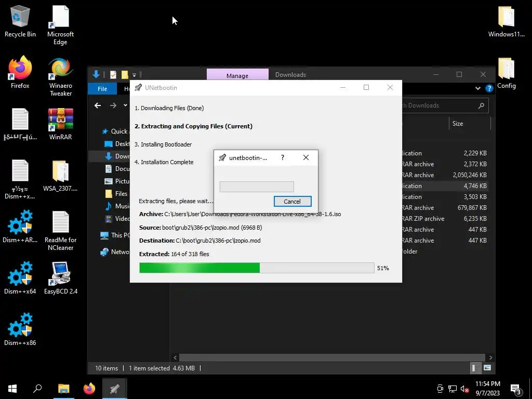The height and width of the screenshot is (399, 532).
Task: Select the file row sized 2,050,246 KB
Action: (446, 175)
